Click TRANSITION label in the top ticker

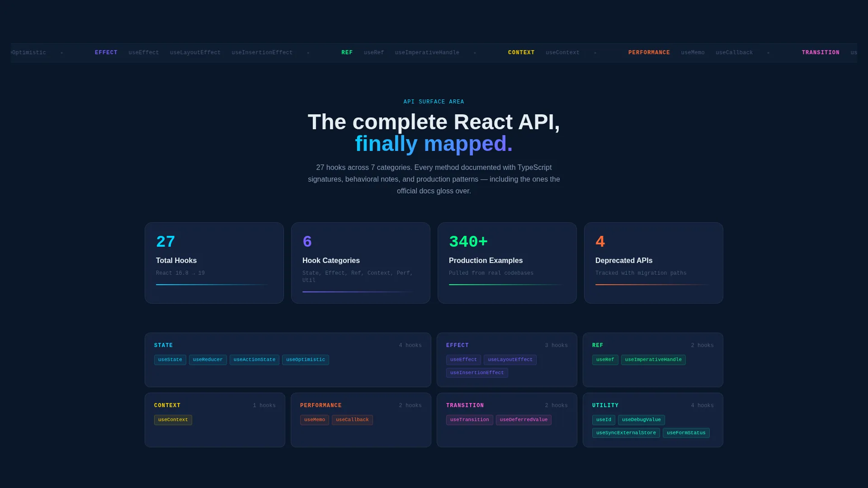pyautogui.click(x=821, y=52)
